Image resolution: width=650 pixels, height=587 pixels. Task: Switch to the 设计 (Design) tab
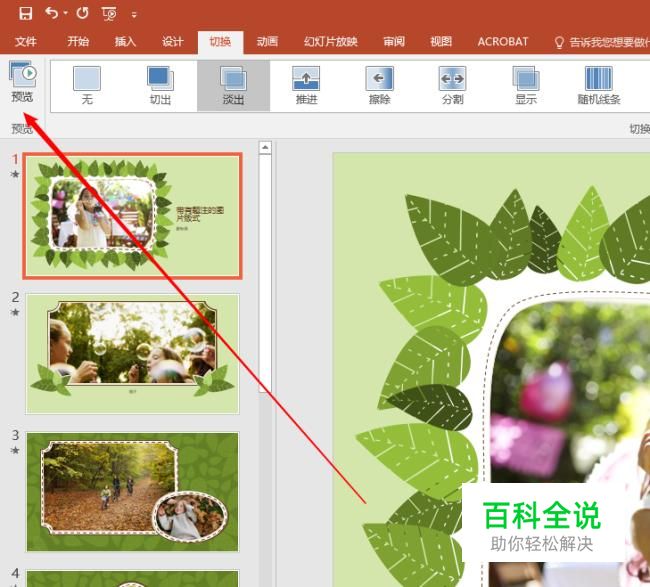[172, 41]
